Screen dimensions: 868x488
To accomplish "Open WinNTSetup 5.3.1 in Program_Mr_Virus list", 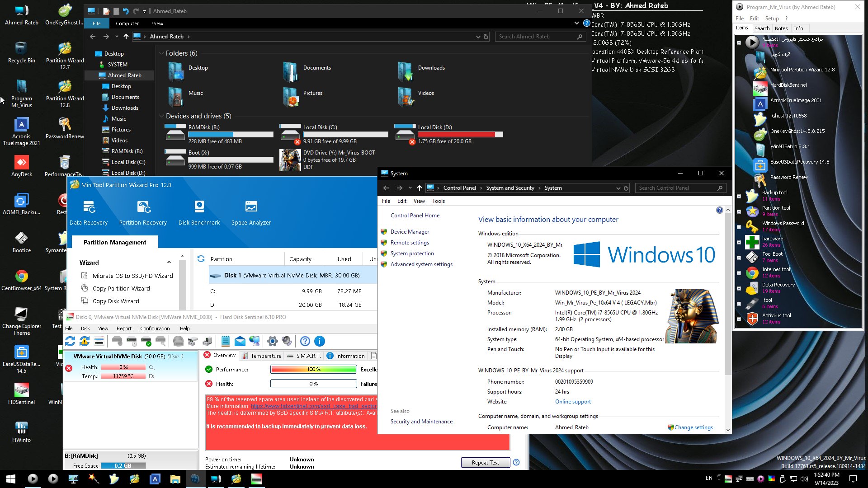I will click(x=790, y=146).
